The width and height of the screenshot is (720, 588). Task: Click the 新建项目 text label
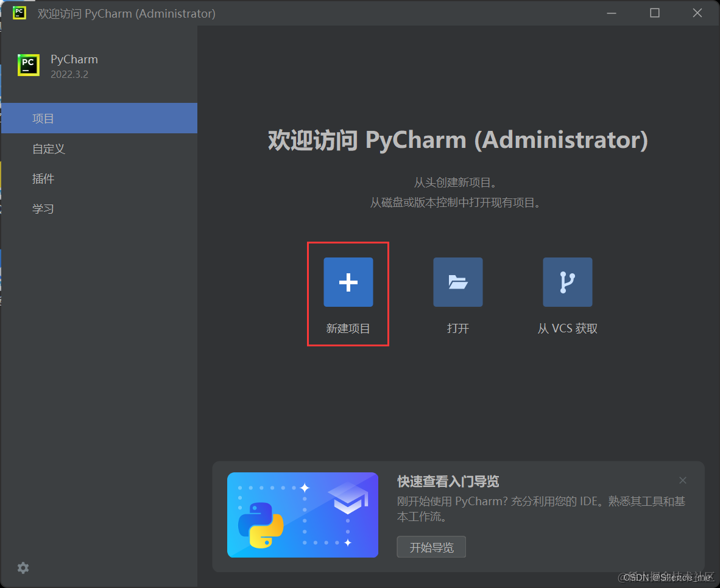tap(348, 328)
